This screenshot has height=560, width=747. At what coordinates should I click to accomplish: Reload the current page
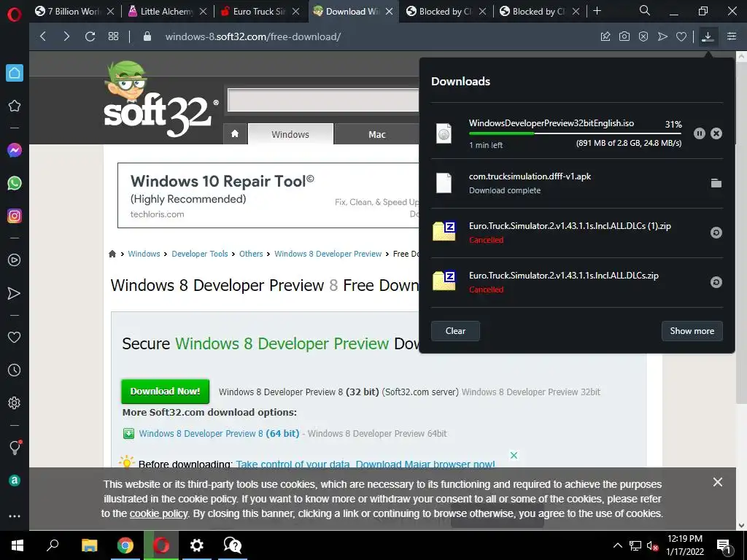coord(90,36)
